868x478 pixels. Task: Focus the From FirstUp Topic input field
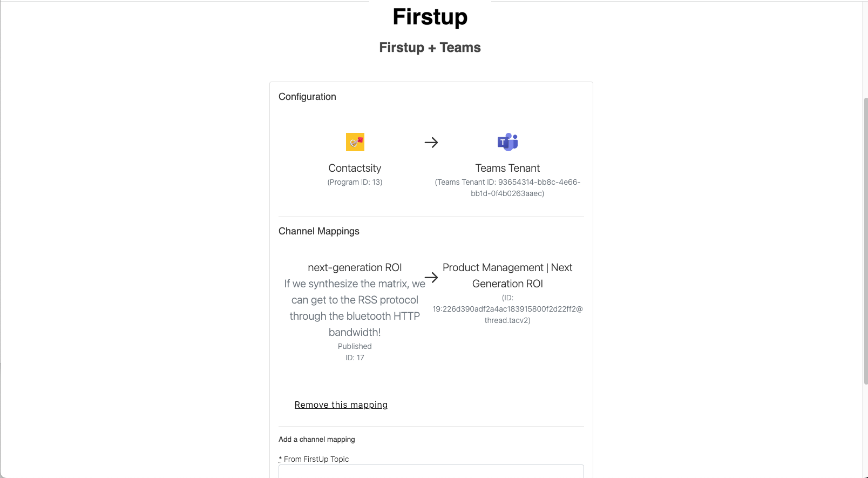tap(431, 471)
